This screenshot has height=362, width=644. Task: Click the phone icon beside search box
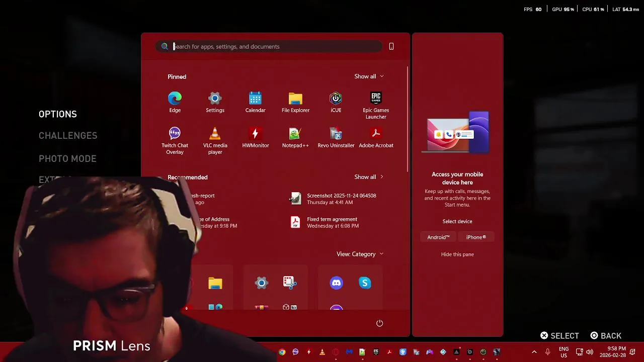coord(391,46)
